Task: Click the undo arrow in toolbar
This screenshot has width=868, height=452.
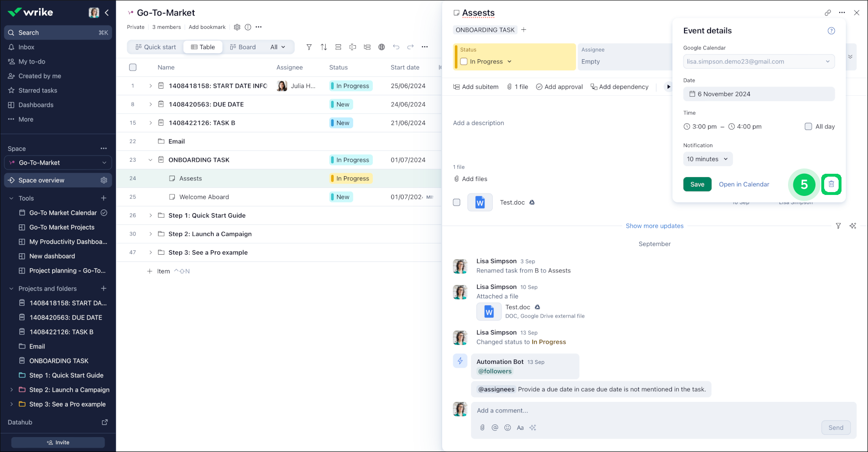Action: pos(396,47)
